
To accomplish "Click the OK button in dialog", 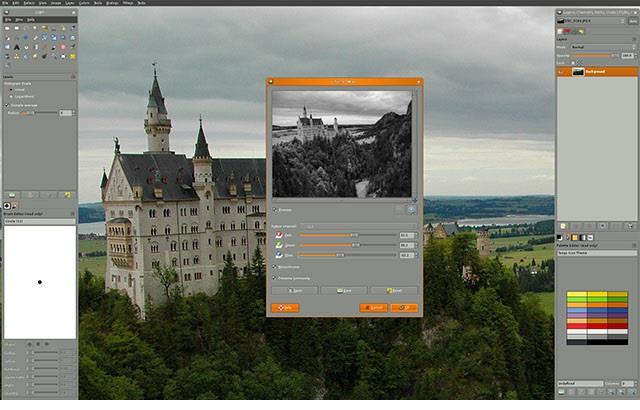I will 404,308.
